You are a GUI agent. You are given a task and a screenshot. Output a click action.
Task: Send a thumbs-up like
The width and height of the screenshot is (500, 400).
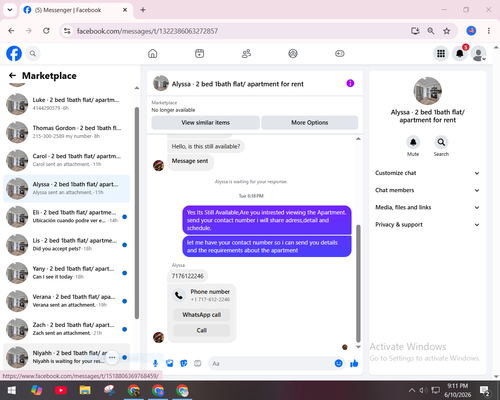[x=354, y=363]
